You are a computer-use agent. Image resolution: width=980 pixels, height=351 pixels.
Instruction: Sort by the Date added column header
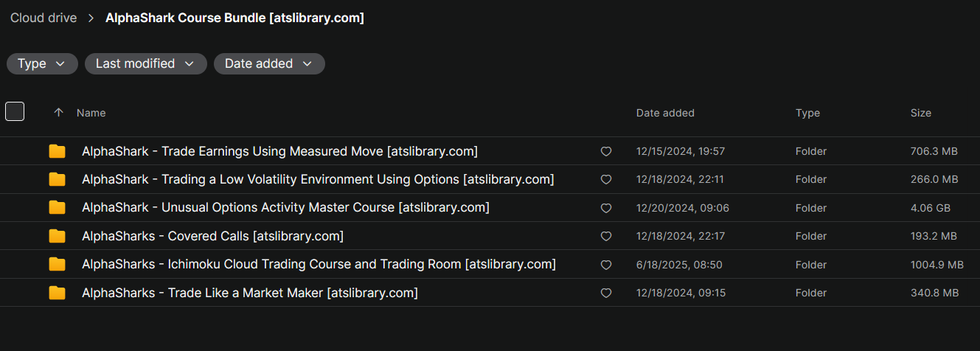(x=665, y=113)
